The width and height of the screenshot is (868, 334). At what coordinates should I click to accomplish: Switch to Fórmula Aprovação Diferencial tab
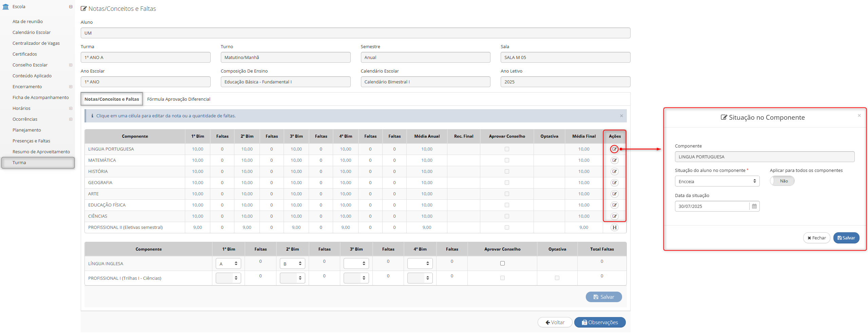click(x=178, y=99)
